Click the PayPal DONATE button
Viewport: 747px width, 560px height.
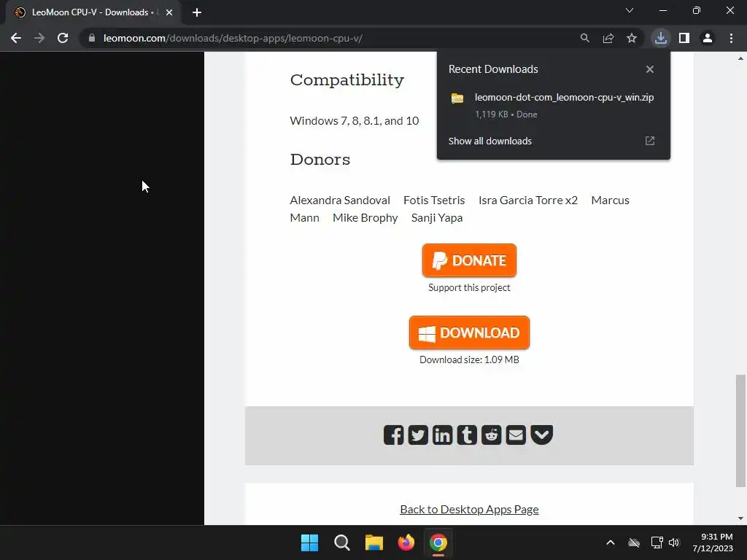coord(469,260)
